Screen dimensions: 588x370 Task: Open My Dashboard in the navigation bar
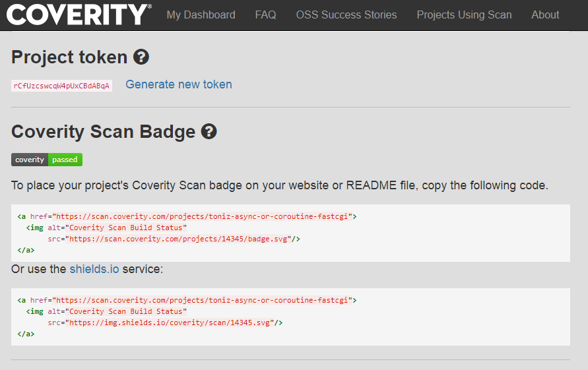click(201, 15)
